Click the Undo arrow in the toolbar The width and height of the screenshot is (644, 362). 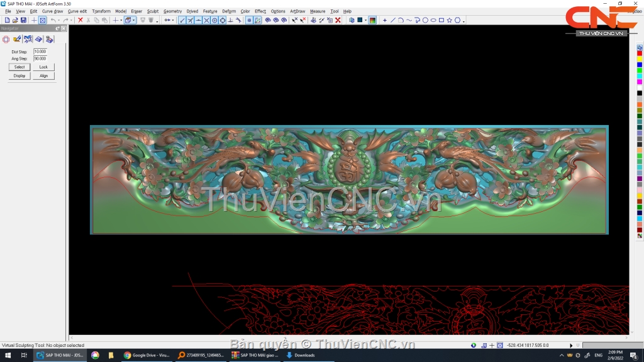point(53,20)
